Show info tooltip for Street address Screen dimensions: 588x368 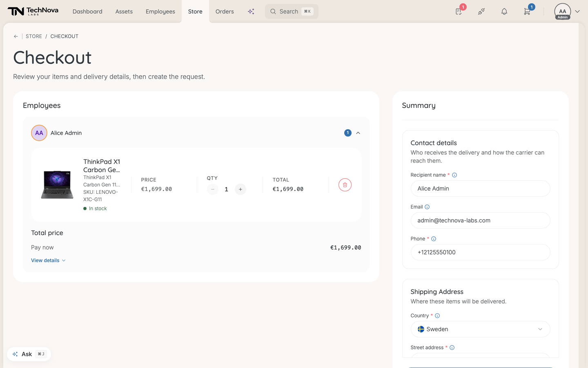click(x=452, y=348)
